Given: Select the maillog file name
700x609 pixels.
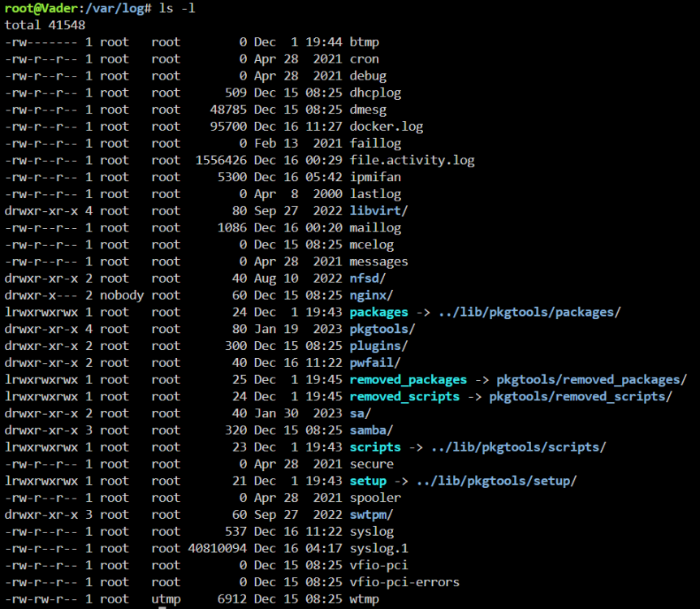Looking at the screenshot, I should click(375, 228).
